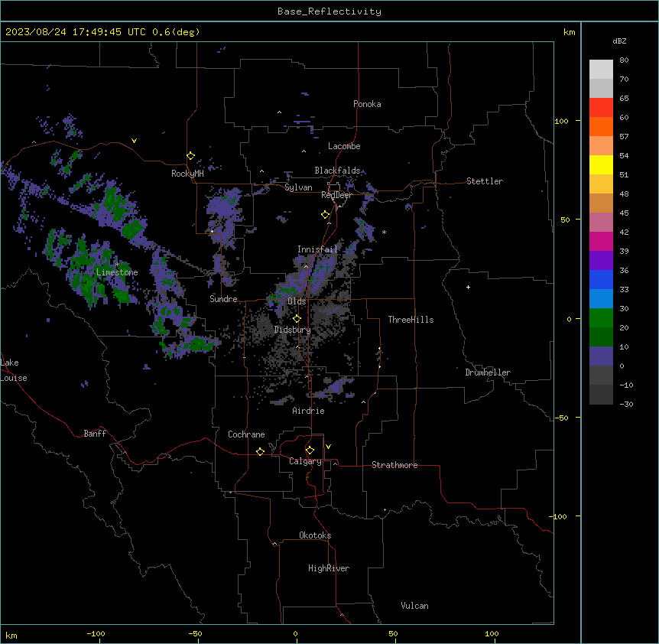Click the RedDeer city label
The height and width of the screenshot is (644, 659).
[x=336, y=195]
